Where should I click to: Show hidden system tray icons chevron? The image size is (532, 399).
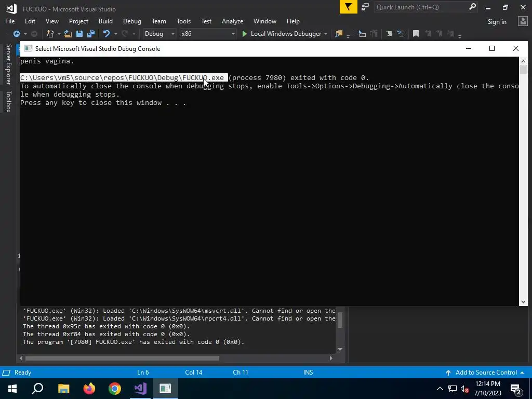pyautogui.click(x=440, y=389)
